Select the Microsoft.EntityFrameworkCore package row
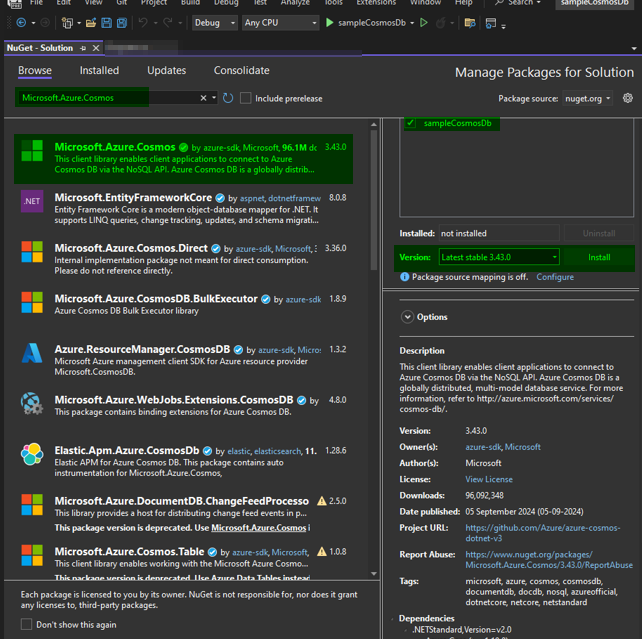This screenshot has height=639, width=642. coord(183,209)
